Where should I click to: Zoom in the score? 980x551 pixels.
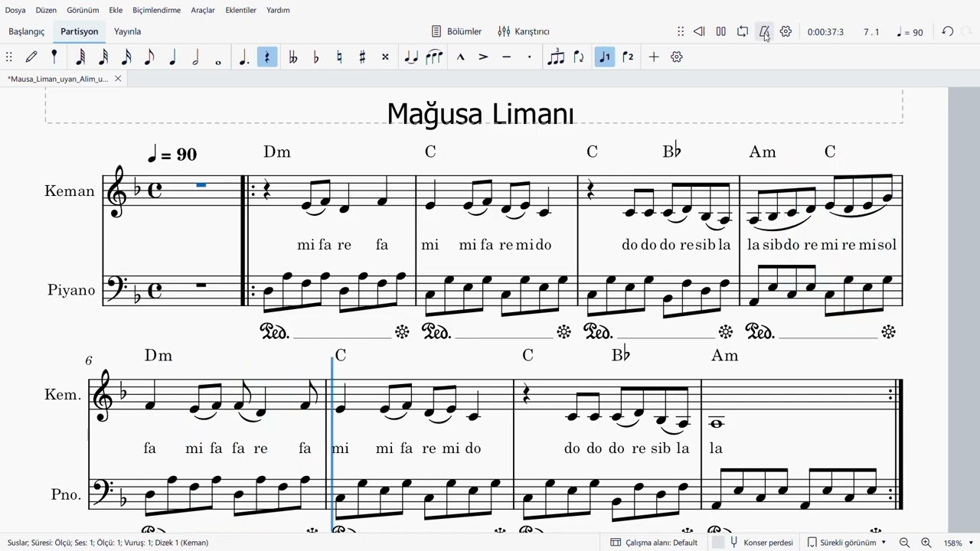click(x=926, y=543)
